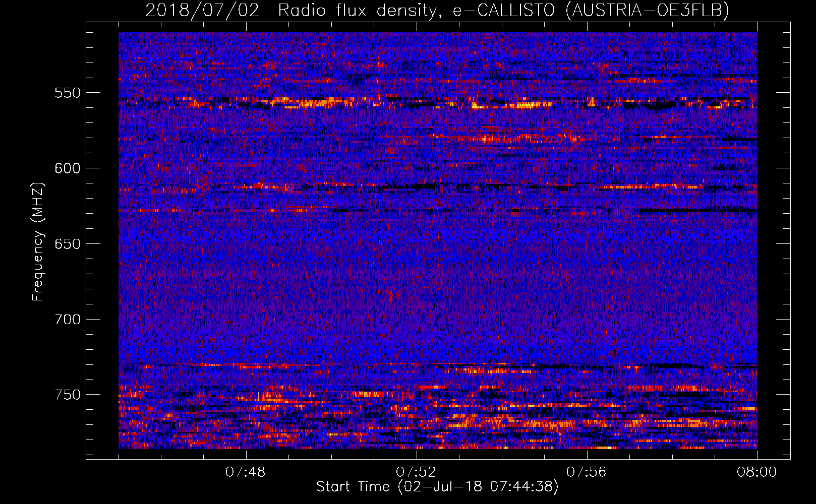Screen dimensions: 816x504
Task: Click the 08:00 time tick label
Action: click(757, 472)
